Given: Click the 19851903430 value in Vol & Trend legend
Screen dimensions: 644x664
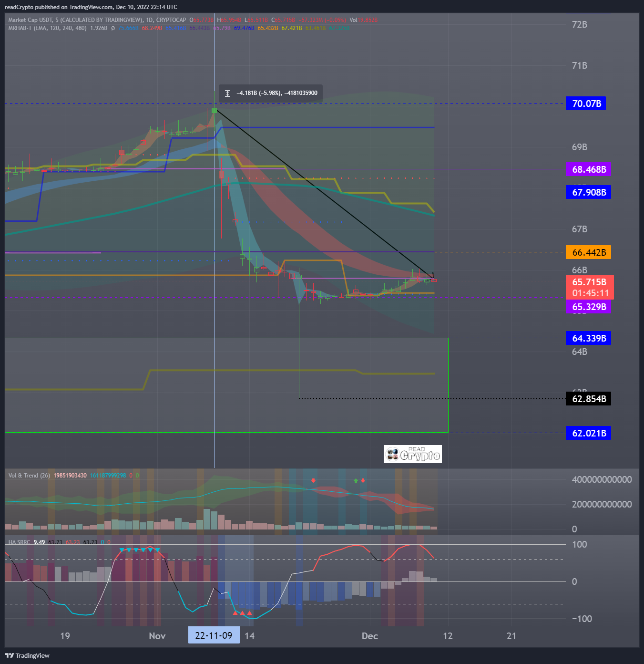Looking at the screenshot, I should (x=70, y=476).
